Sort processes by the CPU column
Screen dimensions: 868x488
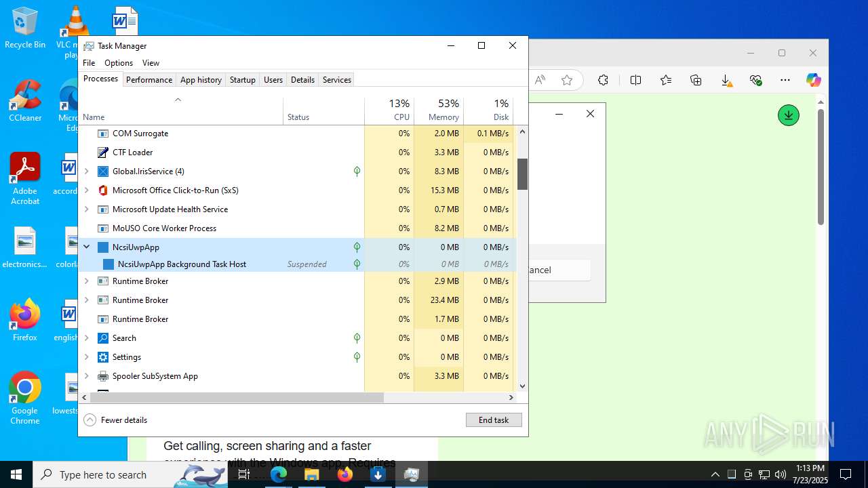point(389,110)
